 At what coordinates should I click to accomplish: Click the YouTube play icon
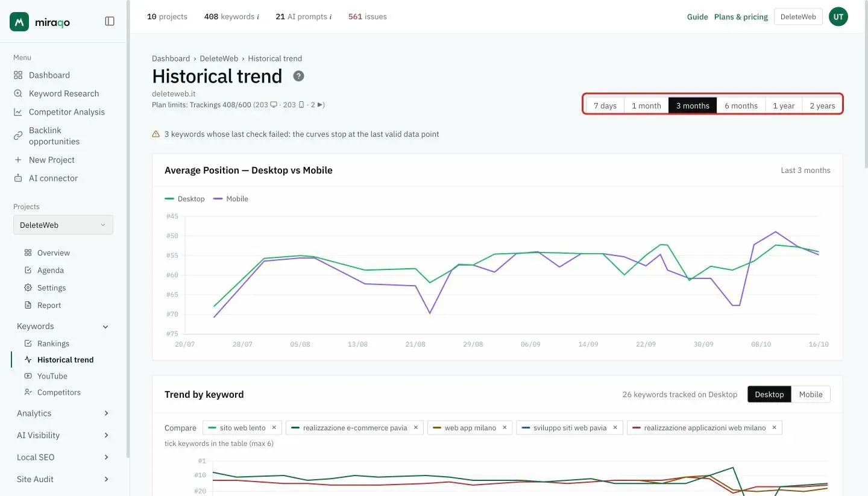click(x=28, y=375)
